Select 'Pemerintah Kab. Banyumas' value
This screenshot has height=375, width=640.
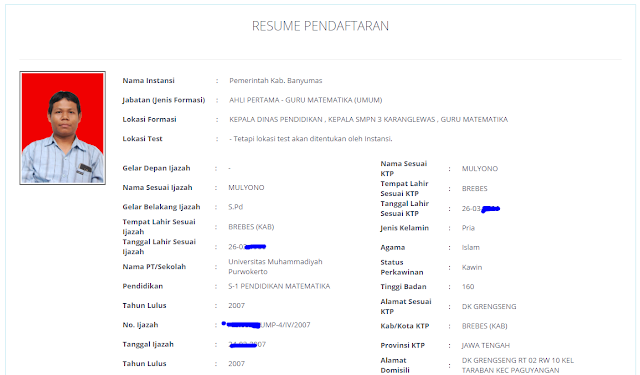coord(276,81)
